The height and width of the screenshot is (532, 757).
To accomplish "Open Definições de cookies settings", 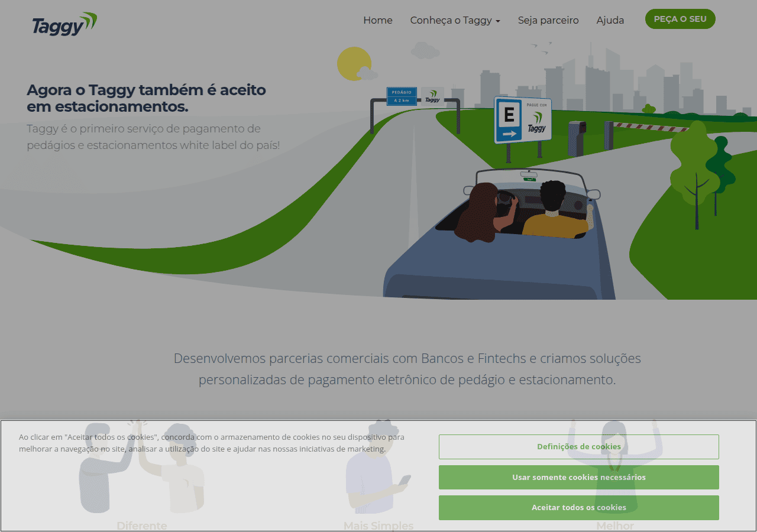I will 579,447.
